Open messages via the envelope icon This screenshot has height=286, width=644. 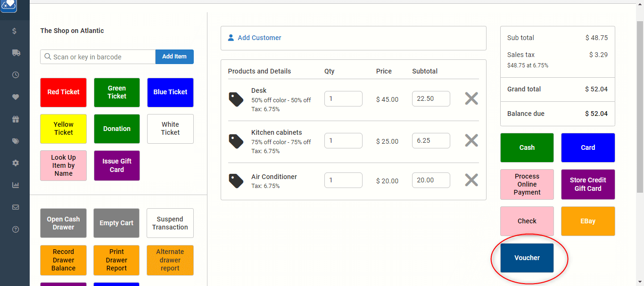pyautogui.click(x=15, y=207)
